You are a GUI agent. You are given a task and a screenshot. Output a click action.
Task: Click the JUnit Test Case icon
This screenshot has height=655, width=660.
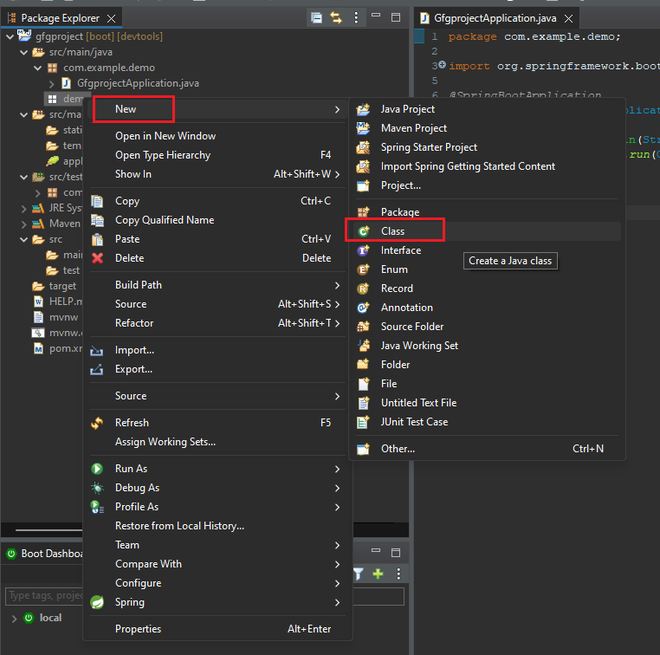363,422
